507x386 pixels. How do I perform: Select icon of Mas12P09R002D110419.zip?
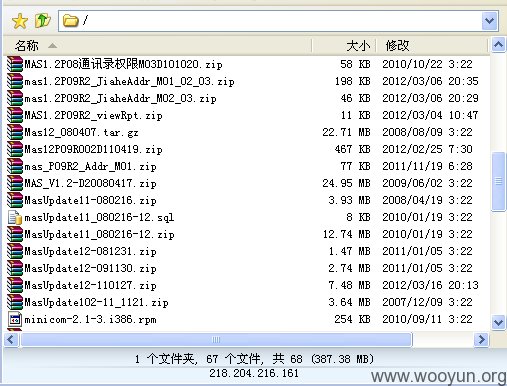(15, 149)
